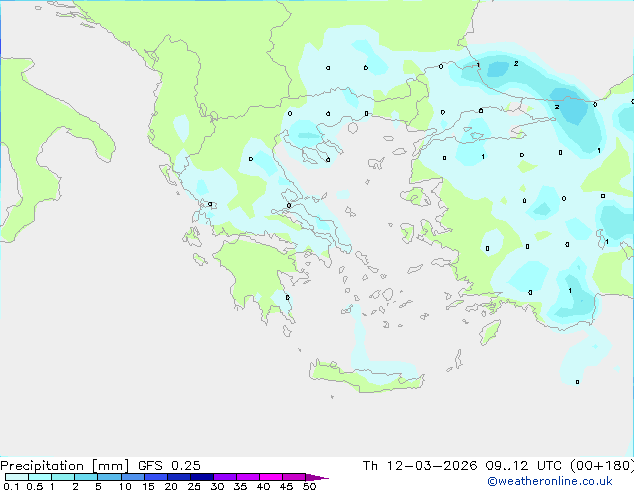
Task: Click the legend label '0.1'
Action: pyautogui.click(x=11, y=486)
